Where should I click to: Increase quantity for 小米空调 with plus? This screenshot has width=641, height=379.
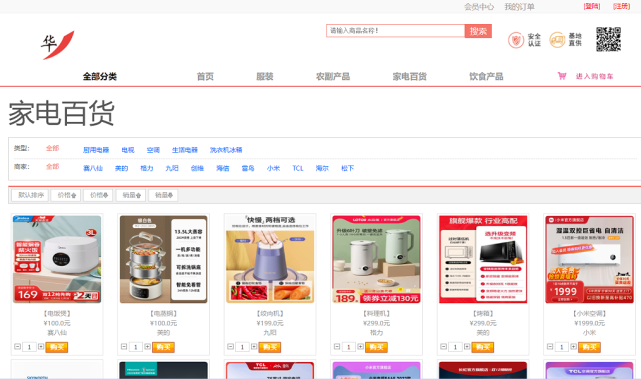point(573,346)
